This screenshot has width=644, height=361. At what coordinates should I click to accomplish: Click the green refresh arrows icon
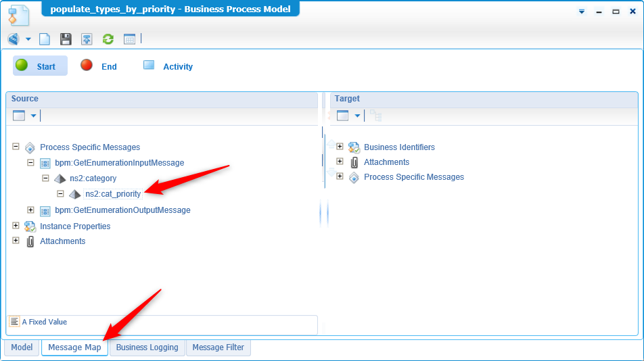(x=108, y=39)
